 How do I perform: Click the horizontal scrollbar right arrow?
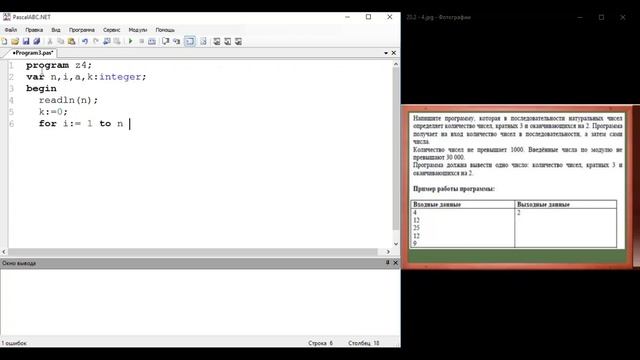(388, 252)
